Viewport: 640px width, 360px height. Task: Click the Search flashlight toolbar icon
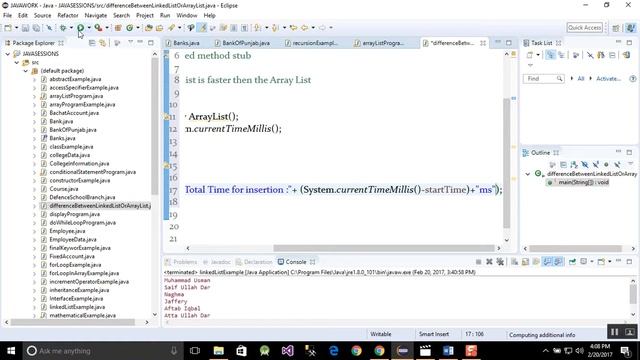171,28
